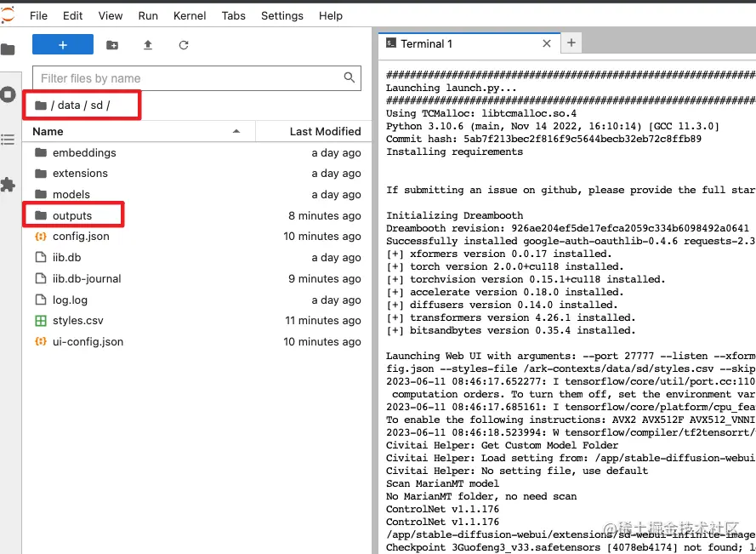Screen dimensions: 756x554
Task: Open the Extension Manager puzzle icon
Action: (x=8, y=185)
